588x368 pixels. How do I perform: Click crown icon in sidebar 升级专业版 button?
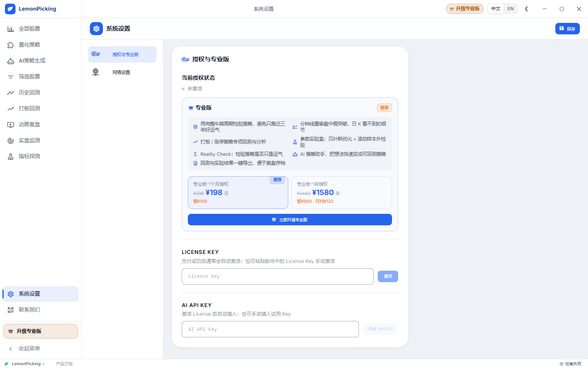pyautogui.click(x=11, y=331)
